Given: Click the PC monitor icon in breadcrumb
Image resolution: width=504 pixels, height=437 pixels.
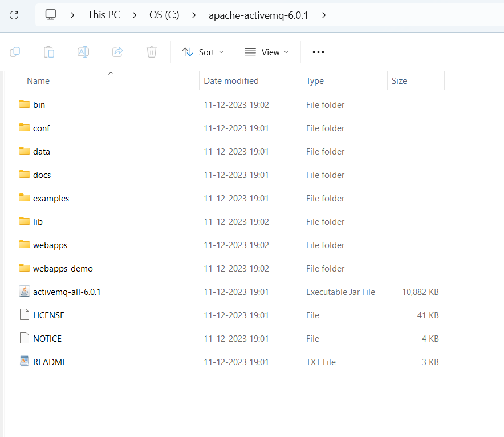Looking at the screenshot, I should (x=51, y=15).
